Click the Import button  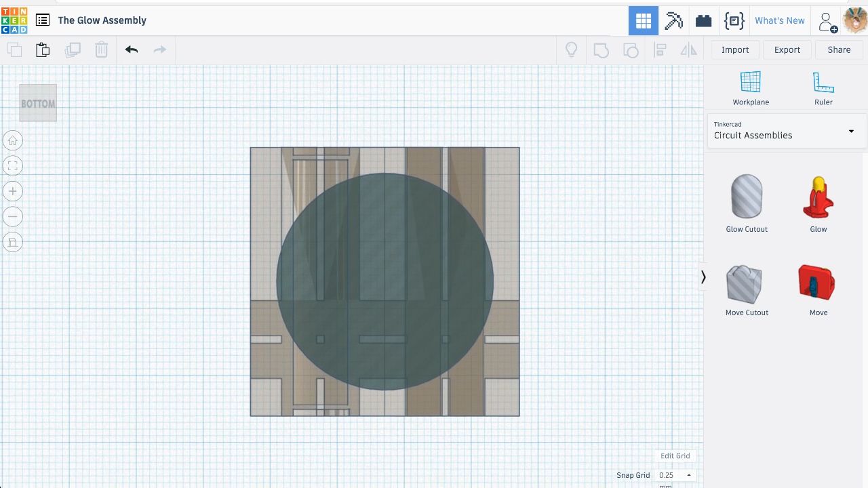pos(735,49)
